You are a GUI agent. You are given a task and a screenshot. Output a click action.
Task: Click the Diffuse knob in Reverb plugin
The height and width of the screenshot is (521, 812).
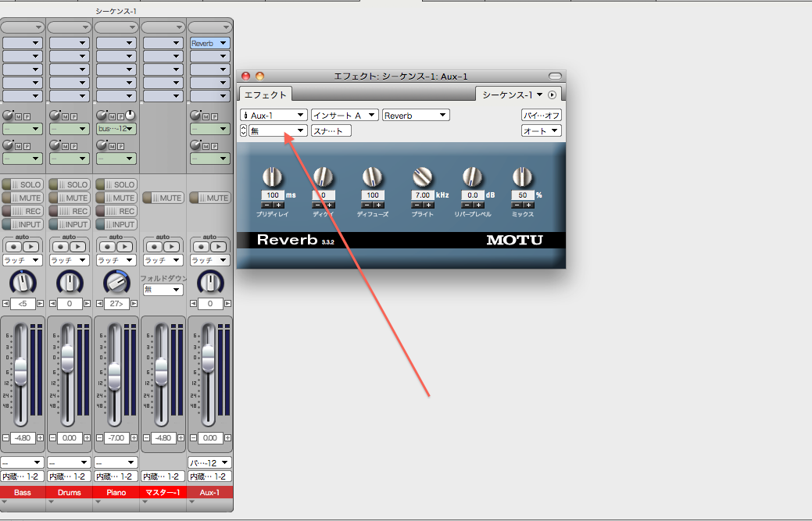point(373,177)
